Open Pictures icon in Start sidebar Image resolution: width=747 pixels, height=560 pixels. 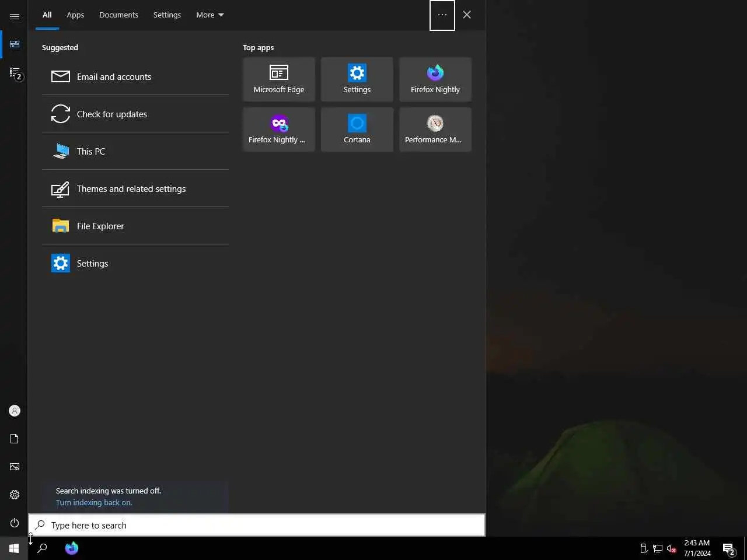15,467
